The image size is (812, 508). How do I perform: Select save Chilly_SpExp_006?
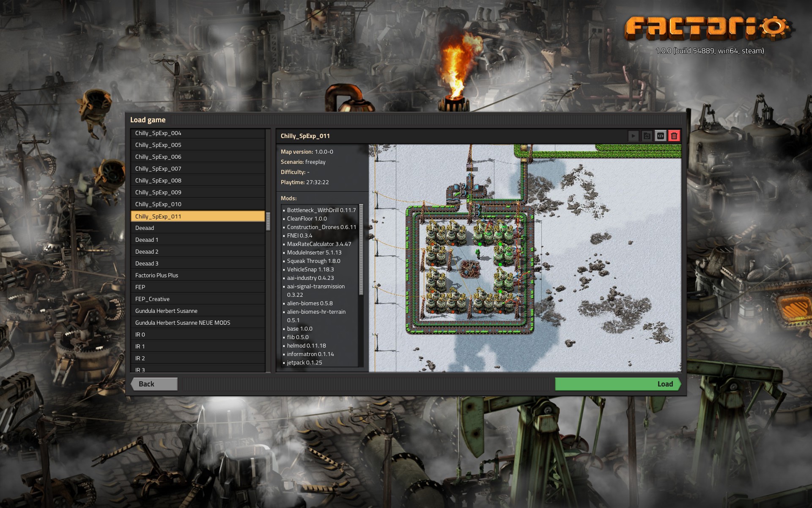coord(198,157)
